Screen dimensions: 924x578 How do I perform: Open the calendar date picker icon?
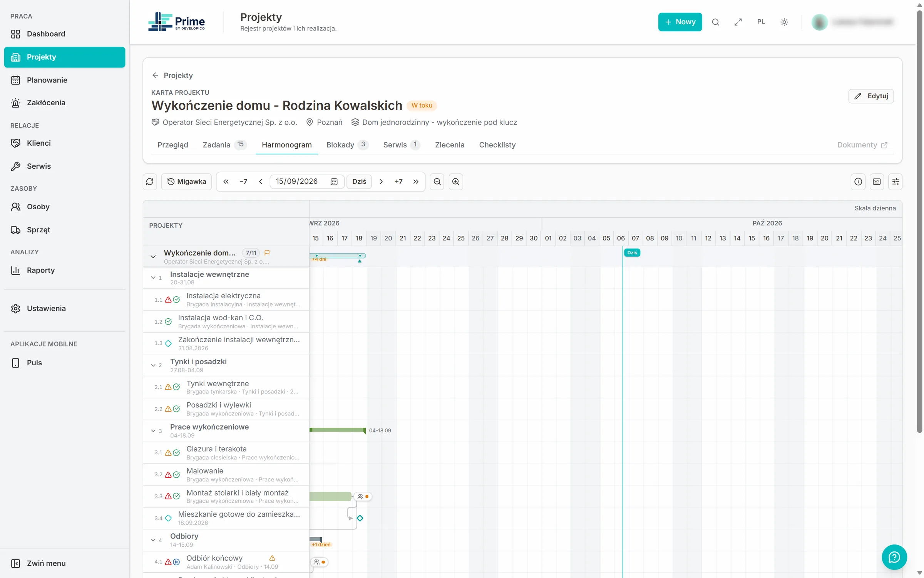tap(334, 181)
